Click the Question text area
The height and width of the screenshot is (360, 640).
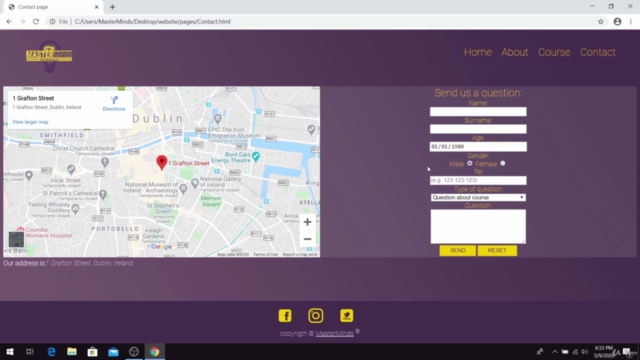pyautogui.click(x=478, y=227)
